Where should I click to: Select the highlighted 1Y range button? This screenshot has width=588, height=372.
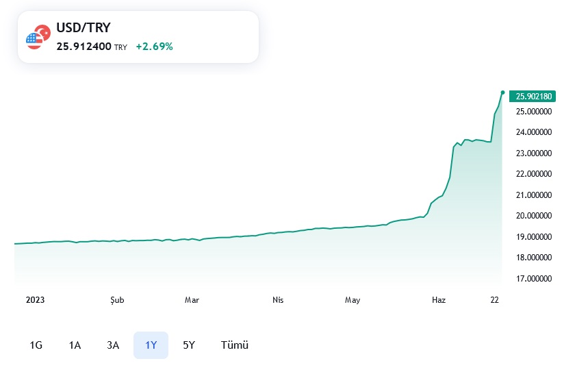click(x=151, y=345)
